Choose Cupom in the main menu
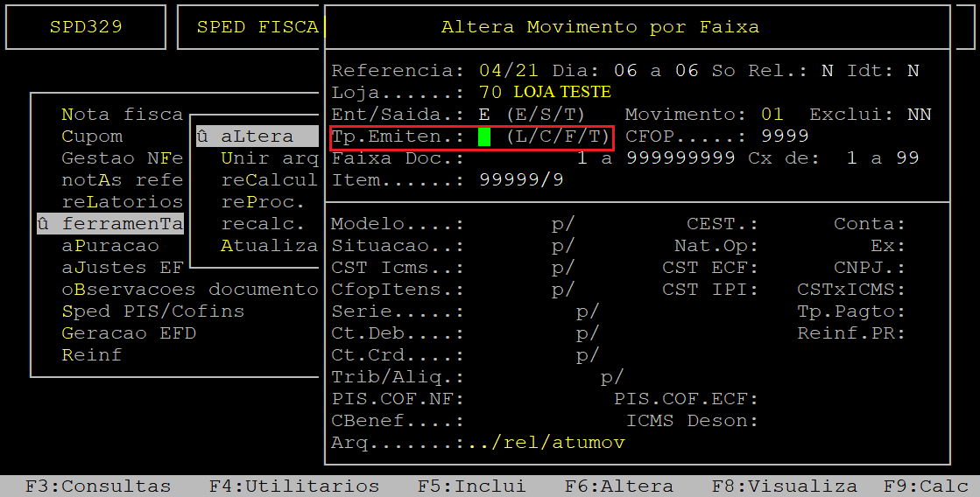 92,136
